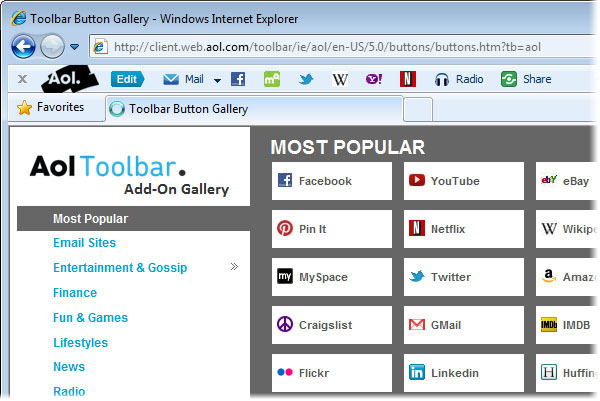
Task: Add the Linkedin button
Action: click(x=464, y=373)
